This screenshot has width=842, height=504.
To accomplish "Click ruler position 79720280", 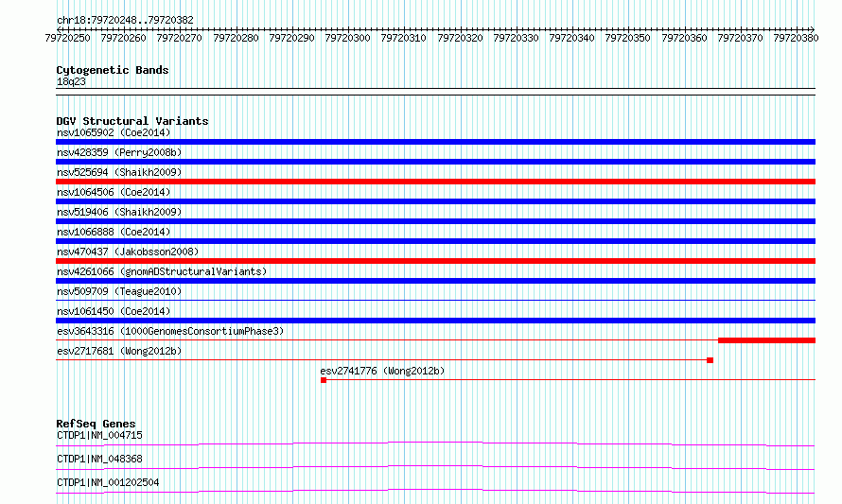I will tap(236, 38).
